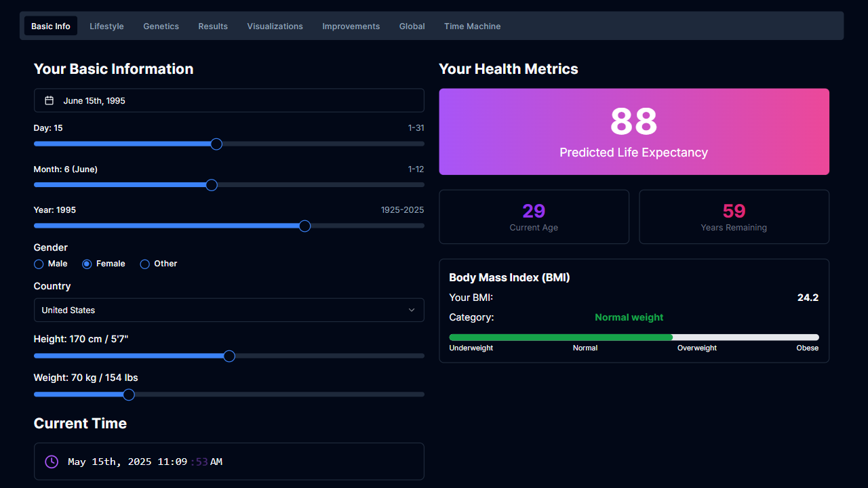Click the Predicted Life Expectancy card
Viewport: 868px width, 488px height.
click(633, 131)
